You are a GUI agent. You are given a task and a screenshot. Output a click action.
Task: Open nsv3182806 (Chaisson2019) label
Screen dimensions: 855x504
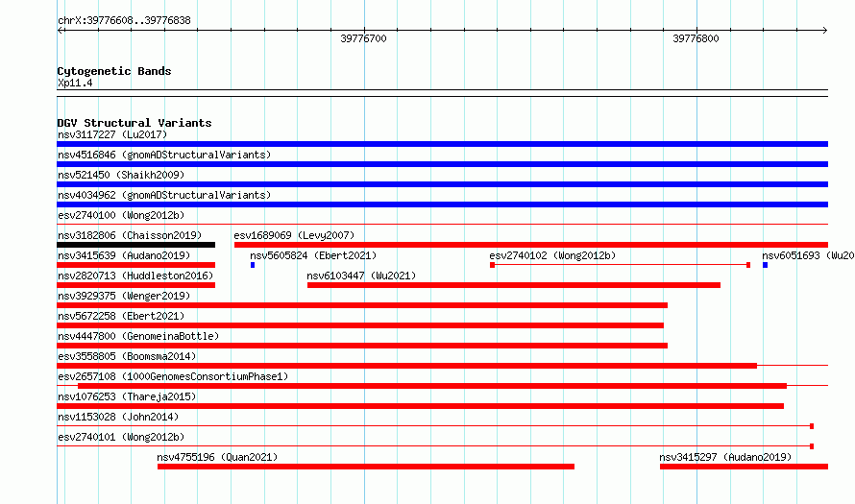pos(130,235)
